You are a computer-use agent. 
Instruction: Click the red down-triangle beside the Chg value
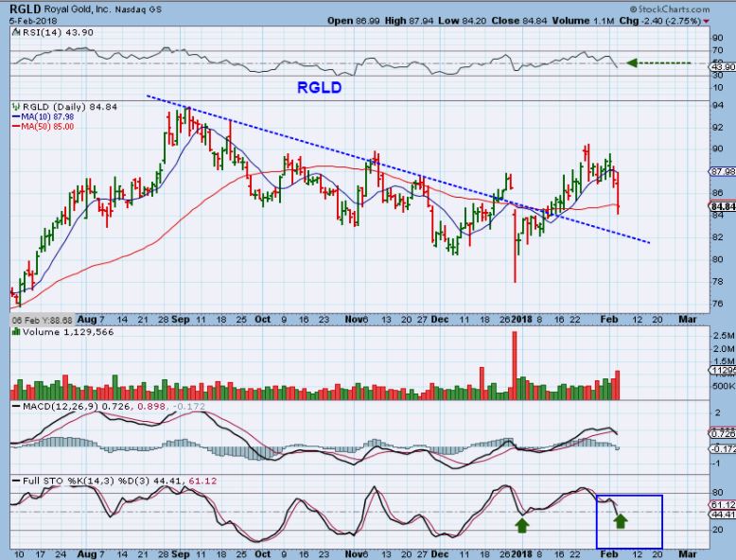point(706,22)
